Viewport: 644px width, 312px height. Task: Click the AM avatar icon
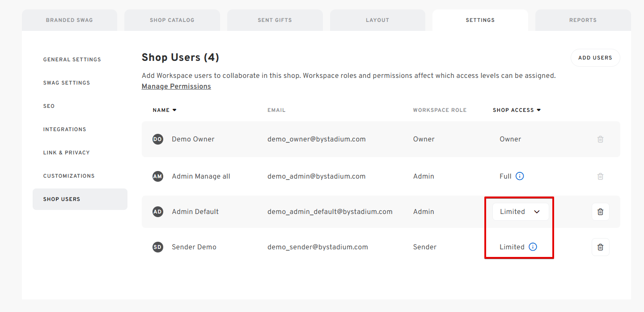(x=157, y=176)
